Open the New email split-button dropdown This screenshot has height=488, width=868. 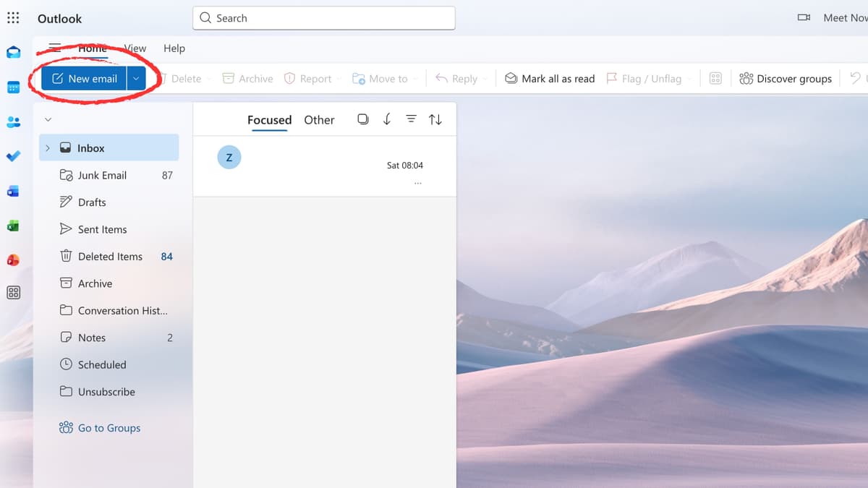(x=135, y=78)
